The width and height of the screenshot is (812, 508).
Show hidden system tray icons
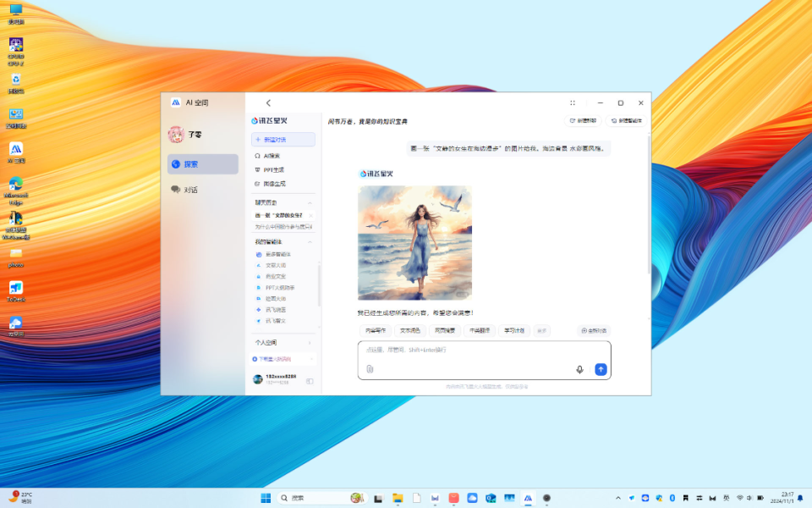click(x=617, y=498)
